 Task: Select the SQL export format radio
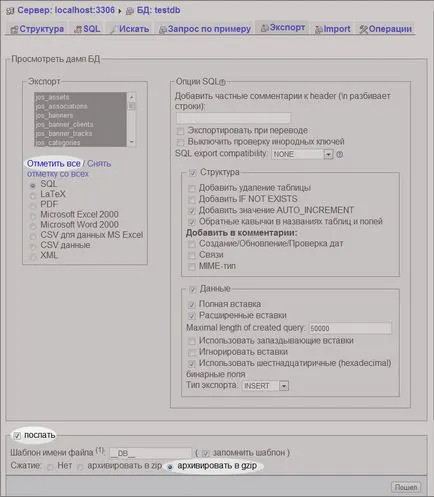pos(33,185)
